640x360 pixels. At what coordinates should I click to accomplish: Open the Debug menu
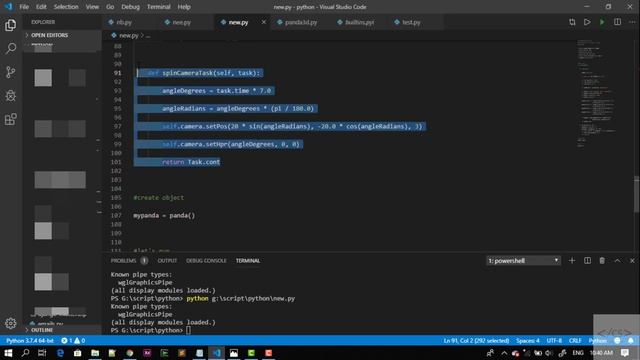pyautogui.click(x=131, y=7)
